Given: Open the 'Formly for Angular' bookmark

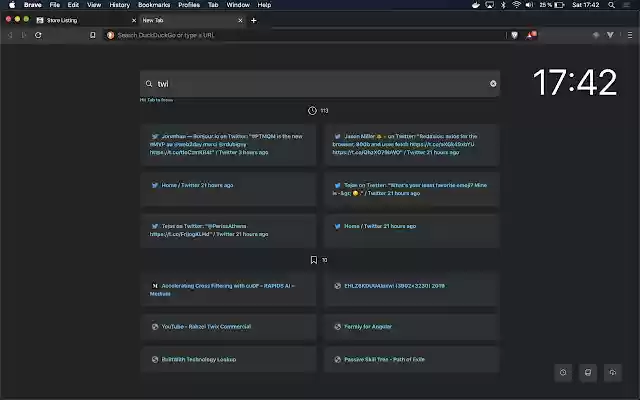Looking at the screenshot, I should click(412, 327).
